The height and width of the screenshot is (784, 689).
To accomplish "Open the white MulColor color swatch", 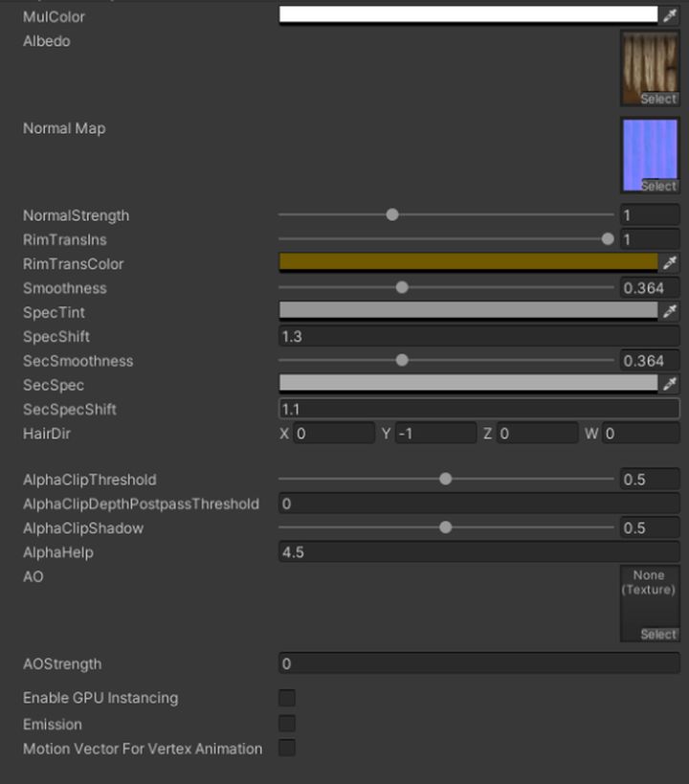I will tap(469, 15).
